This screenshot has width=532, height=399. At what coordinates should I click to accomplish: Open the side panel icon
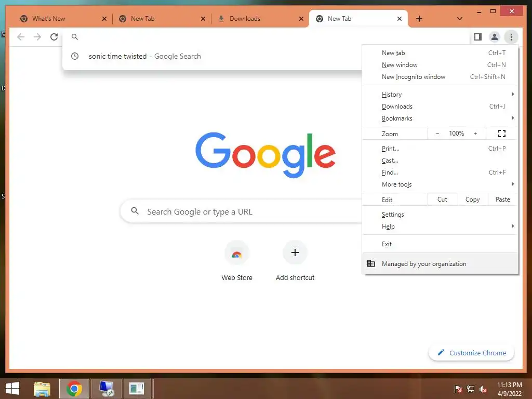pos(478,37)
